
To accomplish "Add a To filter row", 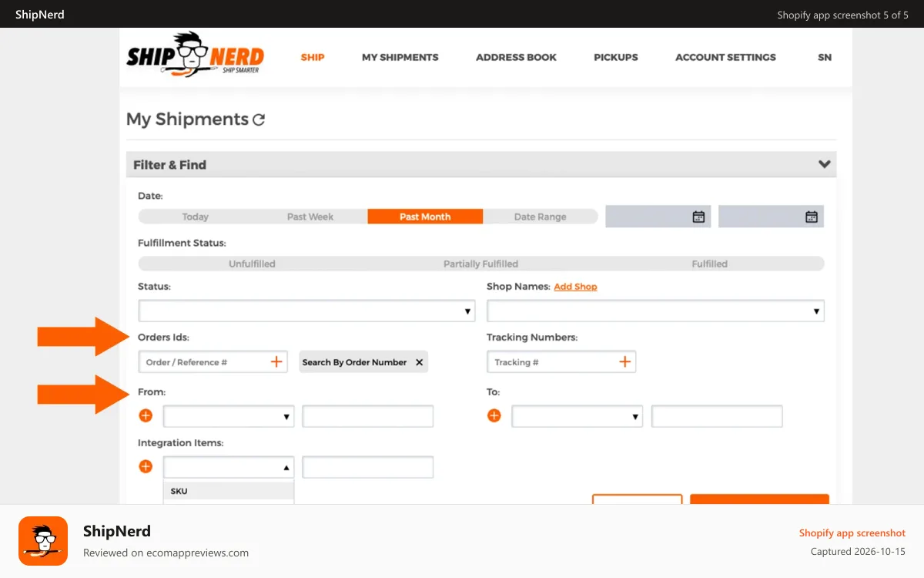I will 494,416.
